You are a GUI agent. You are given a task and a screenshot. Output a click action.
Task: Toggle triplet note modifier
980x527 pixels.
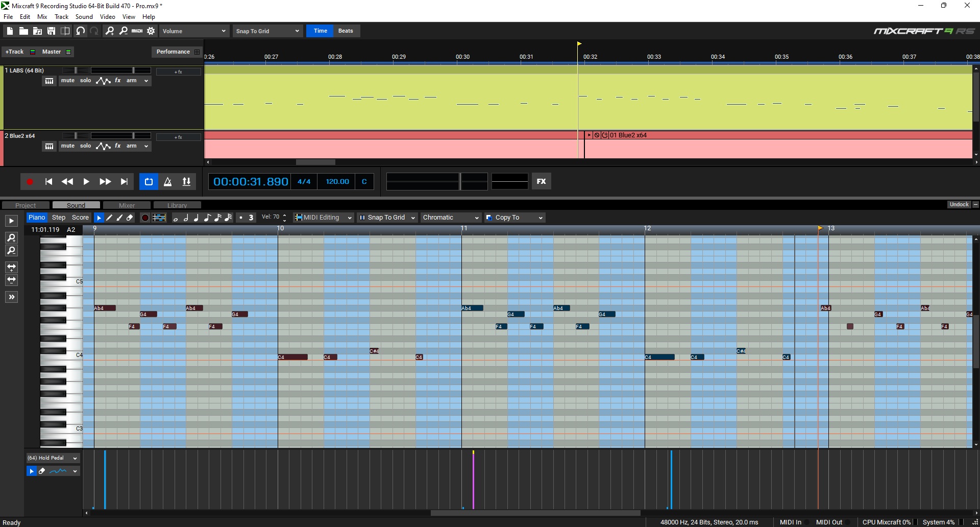(x=251, y=218)
